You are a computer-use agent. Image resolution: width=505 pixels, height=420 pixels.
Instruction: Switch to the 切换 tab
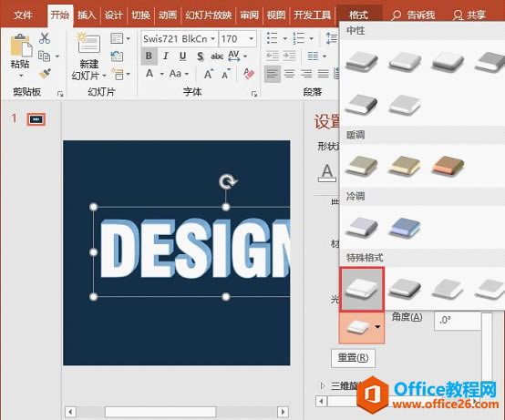coord(140,15)
